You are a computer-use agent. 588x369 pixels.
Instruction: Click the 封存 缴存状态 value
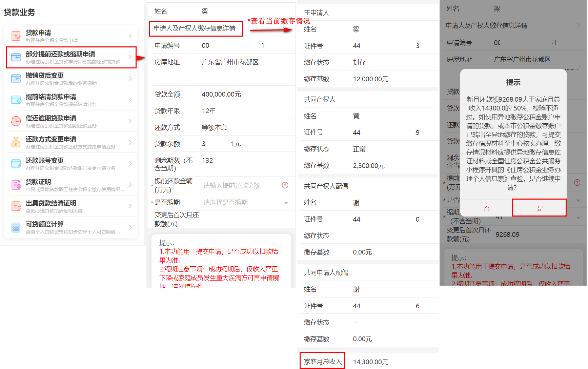click(359, 62)
